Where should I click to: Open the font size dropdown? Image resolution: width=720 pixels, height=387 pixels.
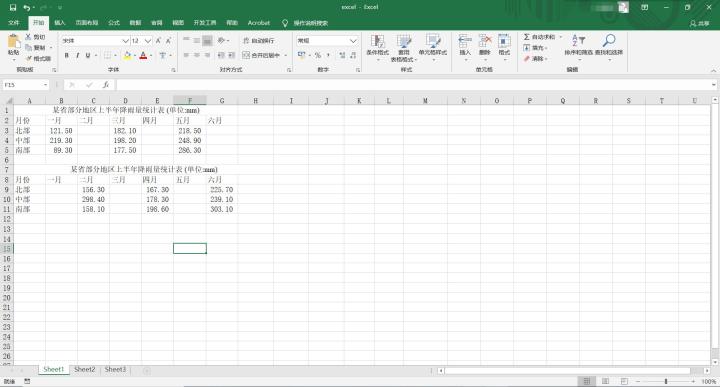147,41
